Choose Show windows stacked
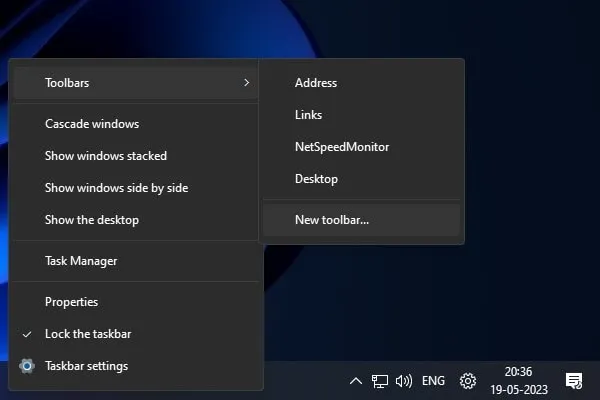600x400 pixels. tap(135, 156)
